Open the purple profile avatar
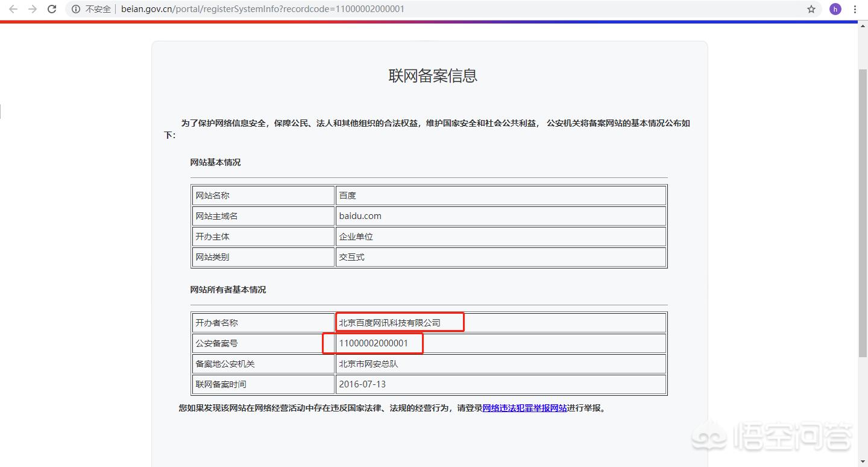Viewport: 868px width, 467px height. pos(835,9)
